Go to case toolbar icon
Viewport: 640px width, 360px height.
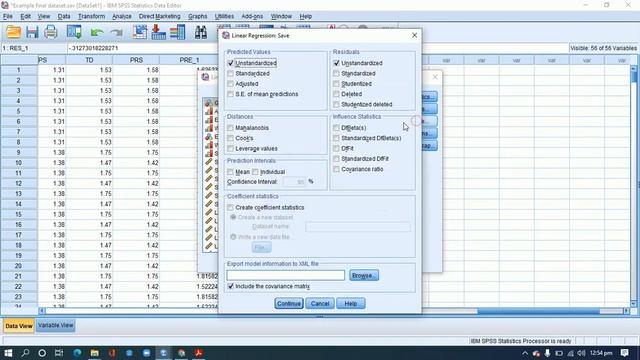pyautogui.click(x=140, y=32)
